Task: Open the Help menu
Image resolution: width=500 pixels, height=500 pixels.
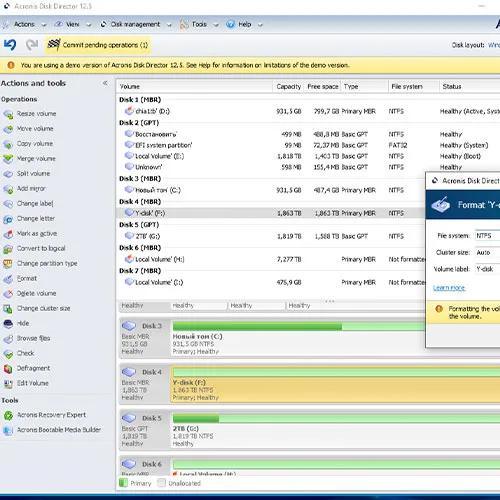Action: point(245,24)
